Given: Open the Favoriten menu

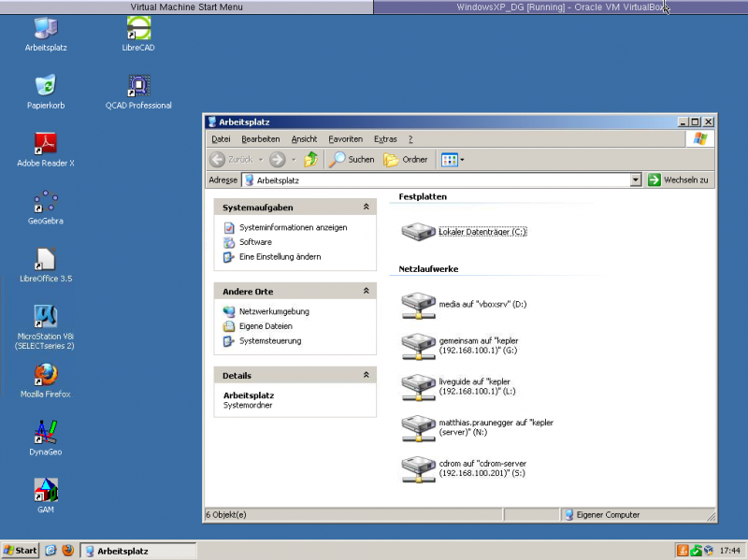Looking at the screenshot, I should point(345,138).
